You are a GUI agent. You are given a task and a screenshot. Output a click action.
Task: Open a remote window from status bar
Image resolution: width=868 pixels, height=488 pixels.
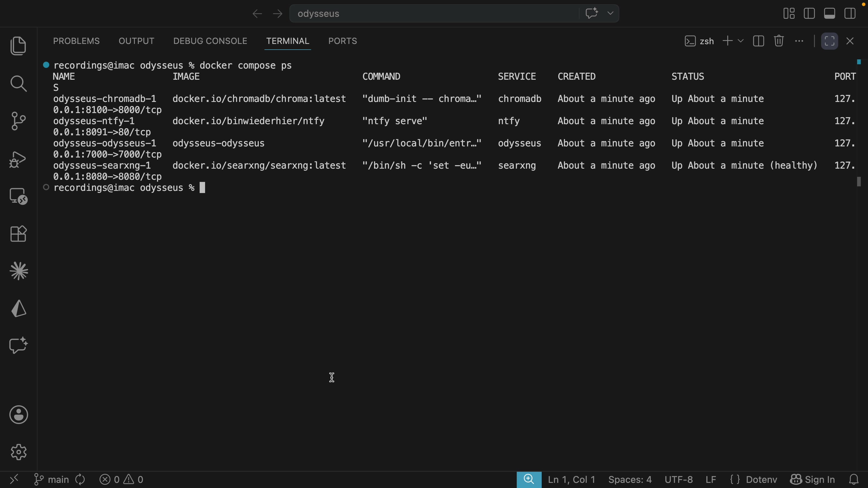(14, 479)
